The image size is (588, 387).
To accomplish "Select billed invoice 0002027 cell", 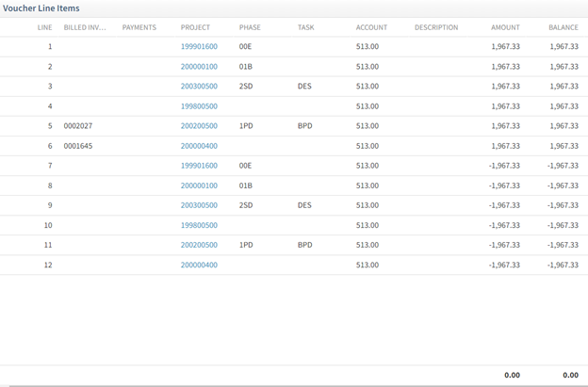I will [x=78, y=126].
